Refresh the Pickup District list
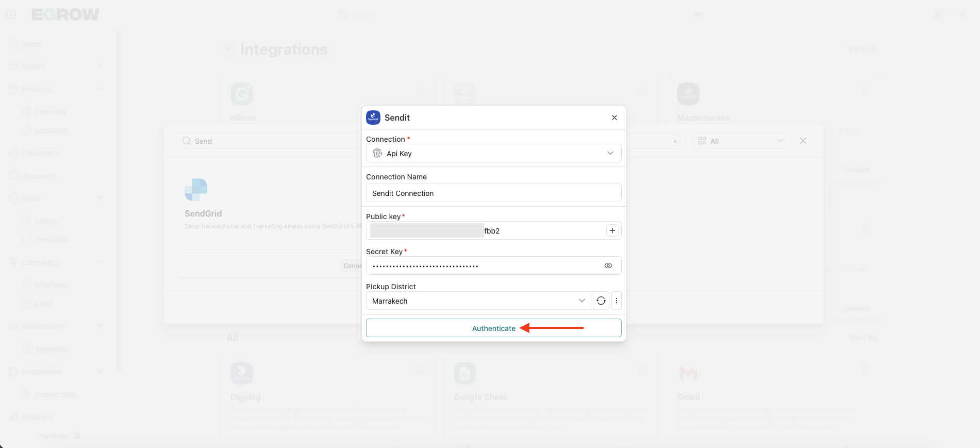980x448 pixels. pyautogui.click(x=601, y=301)
